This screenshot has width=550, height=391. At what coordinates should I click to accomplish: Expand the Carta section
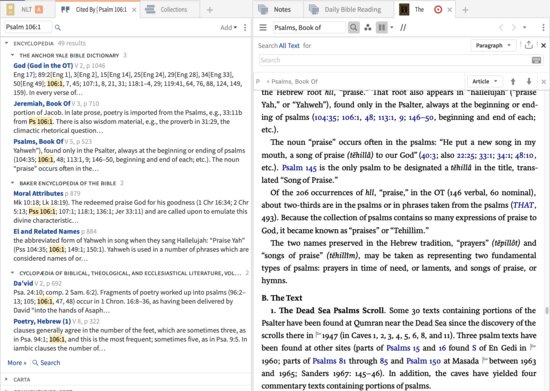(6, 379)
